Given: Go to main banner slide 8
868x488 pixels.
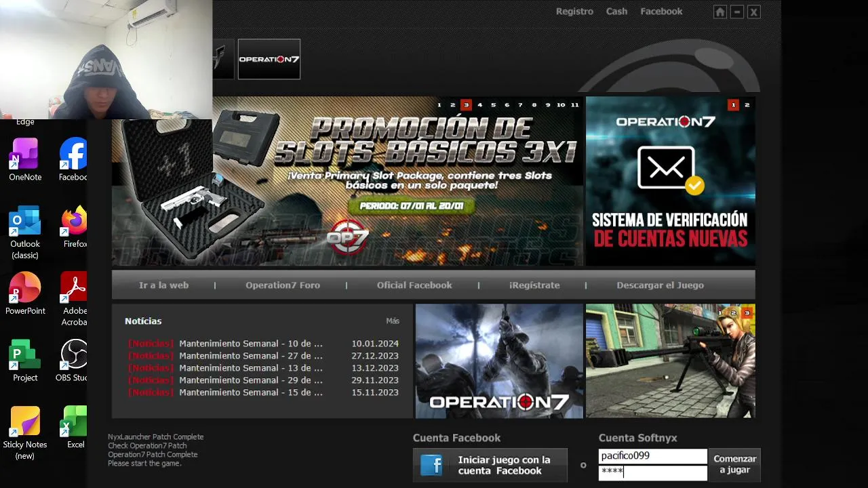Looking at the screenshot, I should (534, 105).
